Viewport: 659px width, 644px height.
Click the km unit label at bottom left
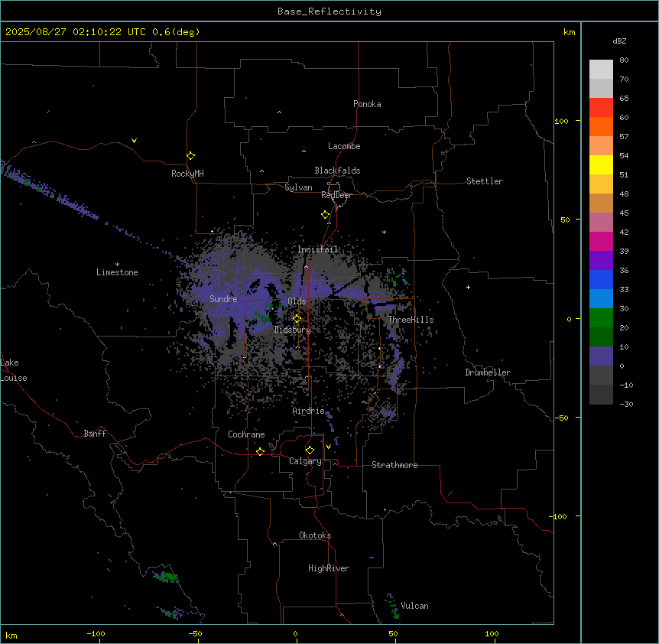11,636
